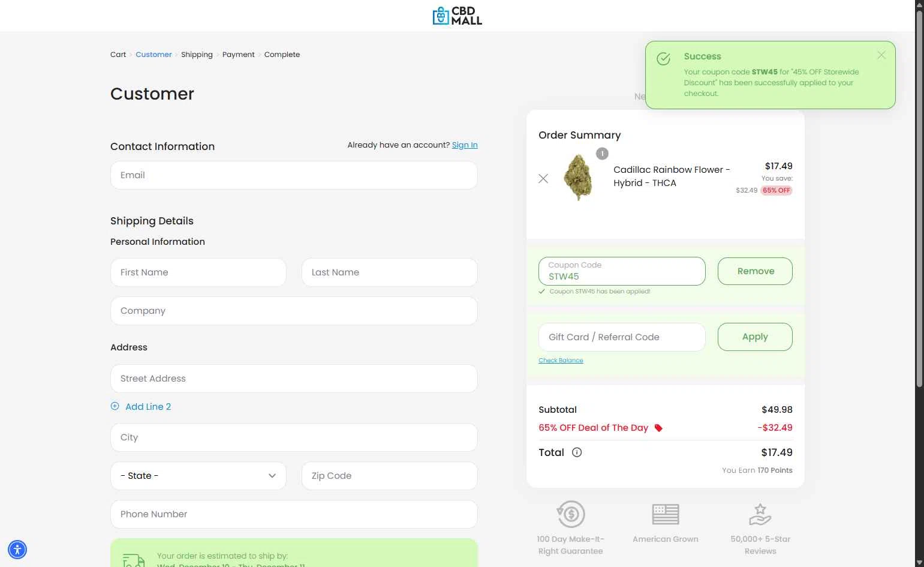Remove Cadillac Rainbow Flower from order

point(543,178)
